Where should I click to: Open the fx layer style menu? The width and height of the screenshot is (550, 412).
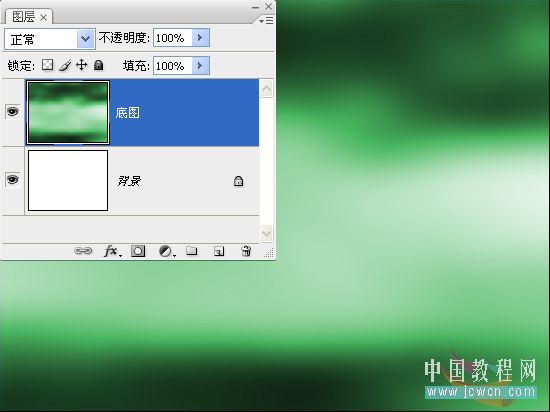(112, 251)
